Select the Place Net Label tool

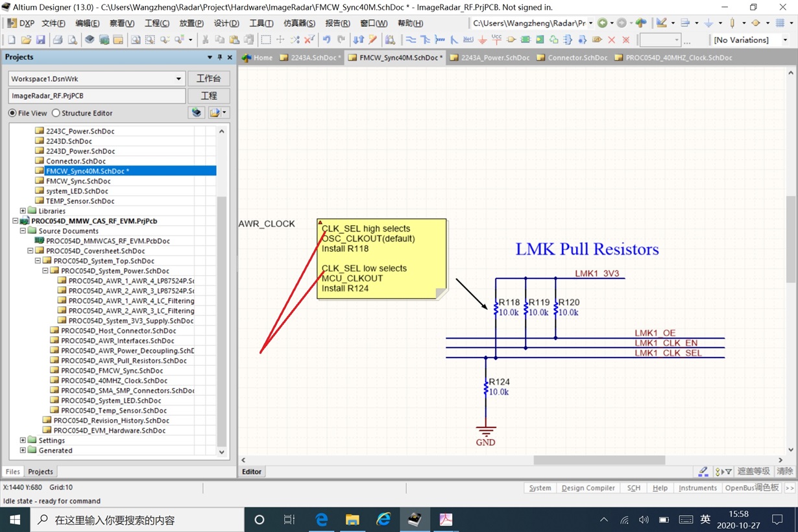468,40
